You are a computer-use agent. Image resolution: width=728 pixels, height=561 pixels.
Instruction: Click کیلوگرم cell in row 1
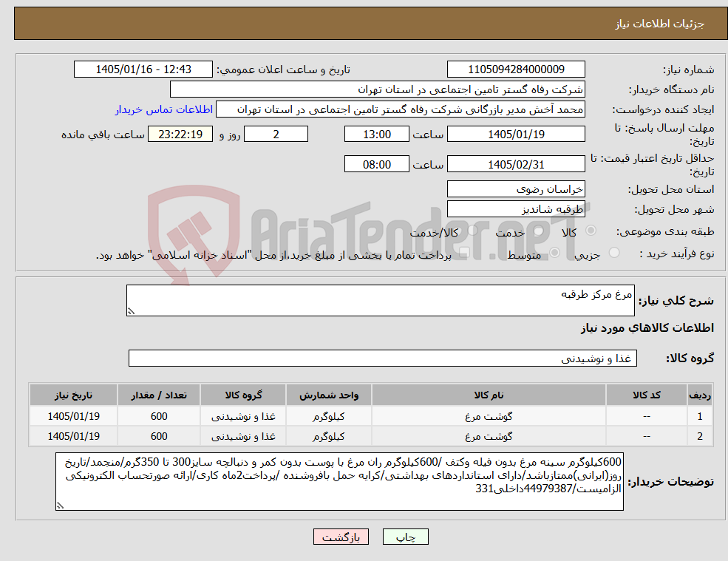[x=329, y=416]
